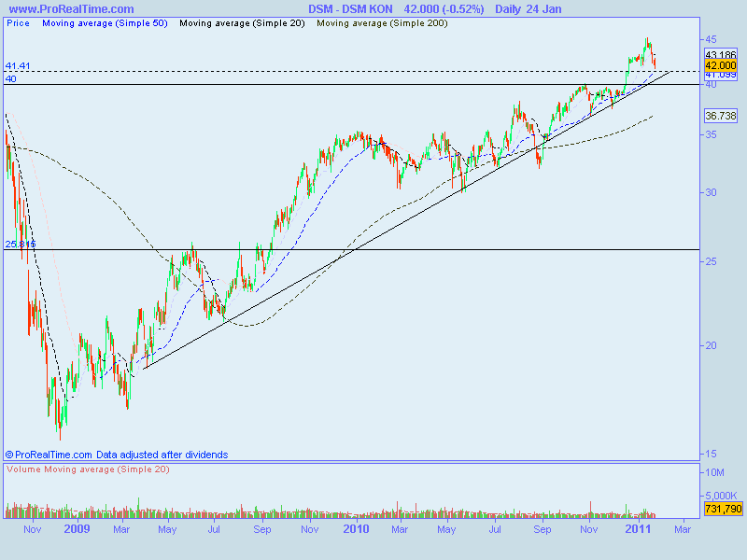The image size is (747, 560).
Task: Click the 2011 year label on time axis
Action: [x=638, y=529]
